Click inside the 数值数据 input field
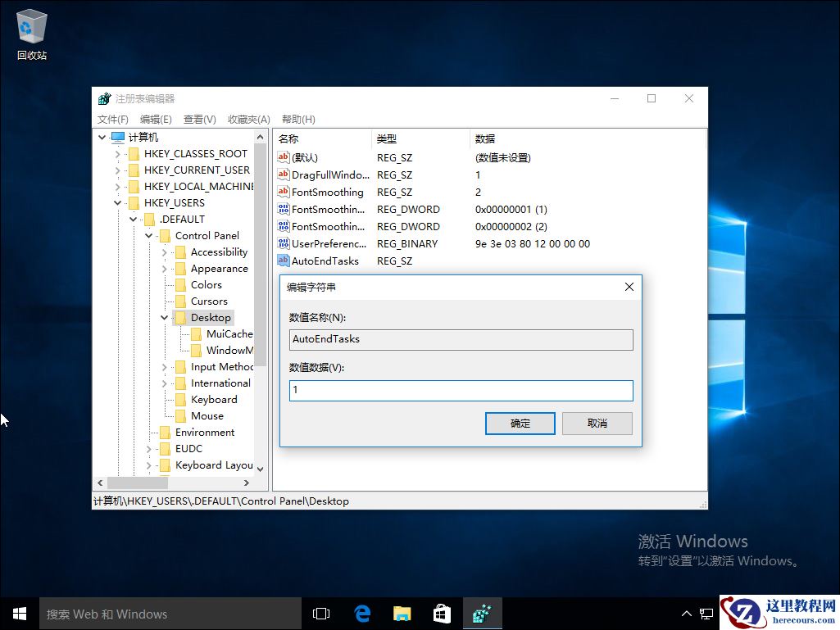 click(x=460, y=391)
